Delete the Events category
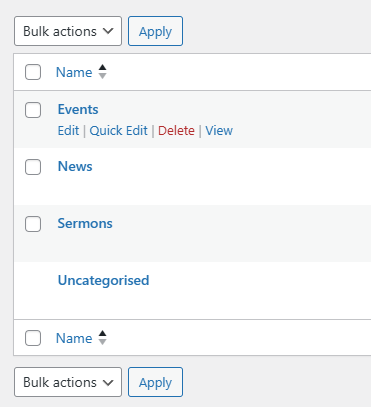This screenshot has height=407, width=371. pos(176,130)
